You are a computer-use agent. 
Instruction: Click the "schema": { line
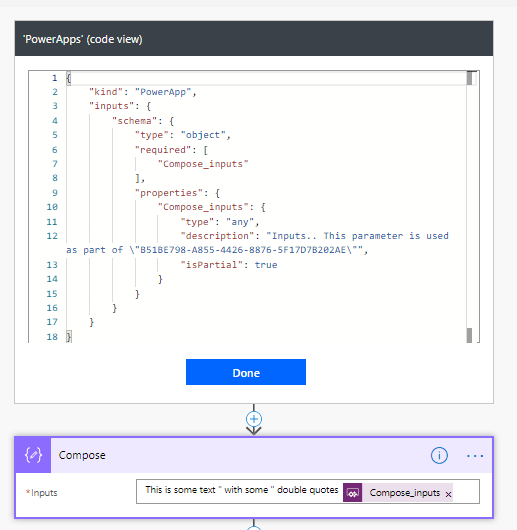pyautogui.click(x=143, y=121)
